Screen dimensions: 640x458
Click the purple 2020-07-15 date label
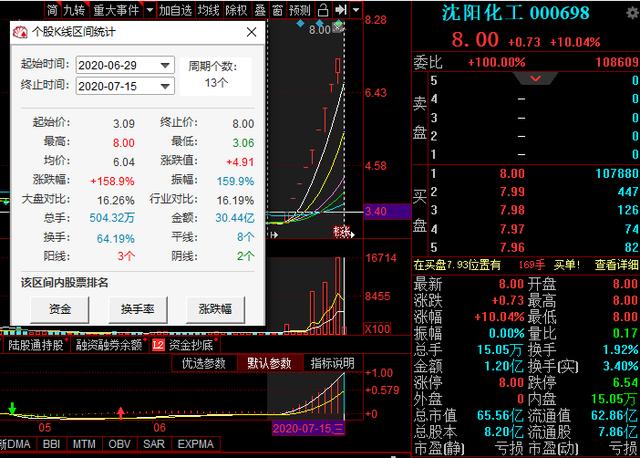308,428
